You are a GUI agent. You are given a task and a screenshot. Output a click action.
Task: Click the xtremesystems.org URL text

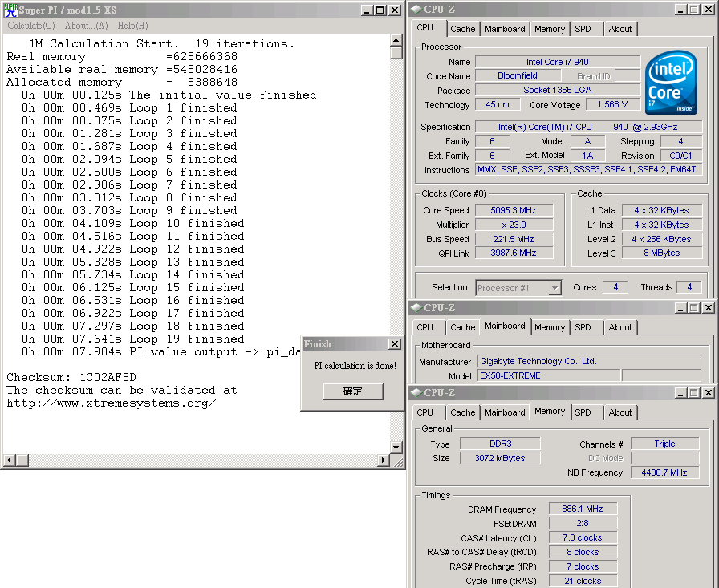(x=112, y=403)
